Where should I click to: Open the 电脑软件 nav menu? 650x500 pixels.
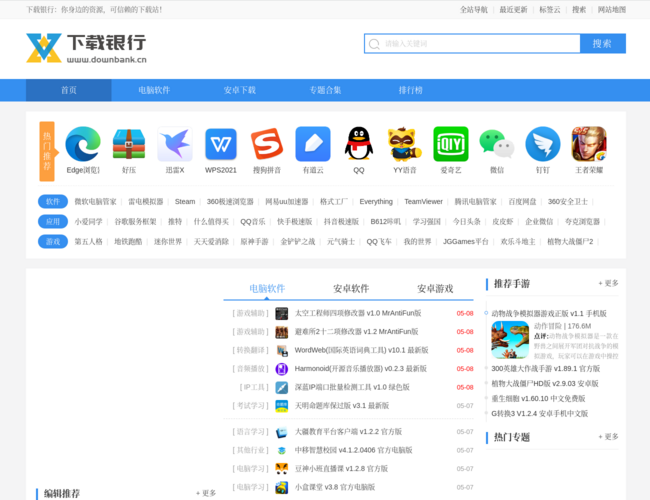[154, 90]
